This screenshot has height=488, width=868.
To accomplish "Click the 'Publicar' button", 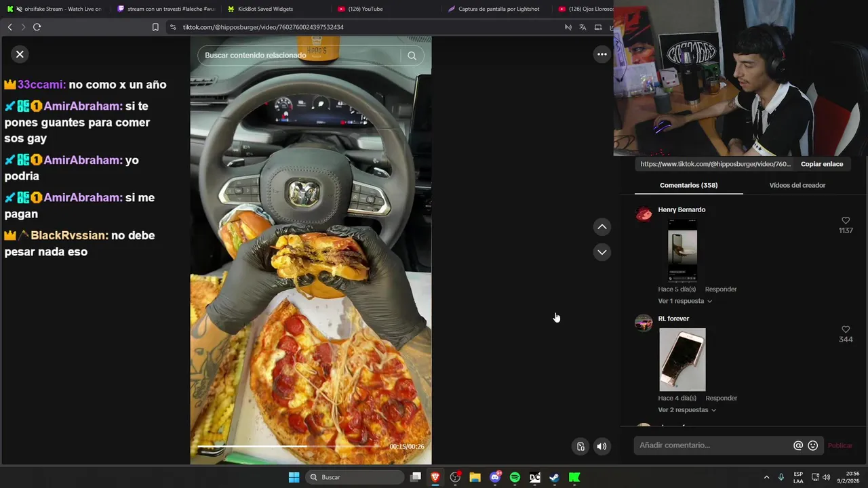I will pyautogui.click(x=840, y=445).
